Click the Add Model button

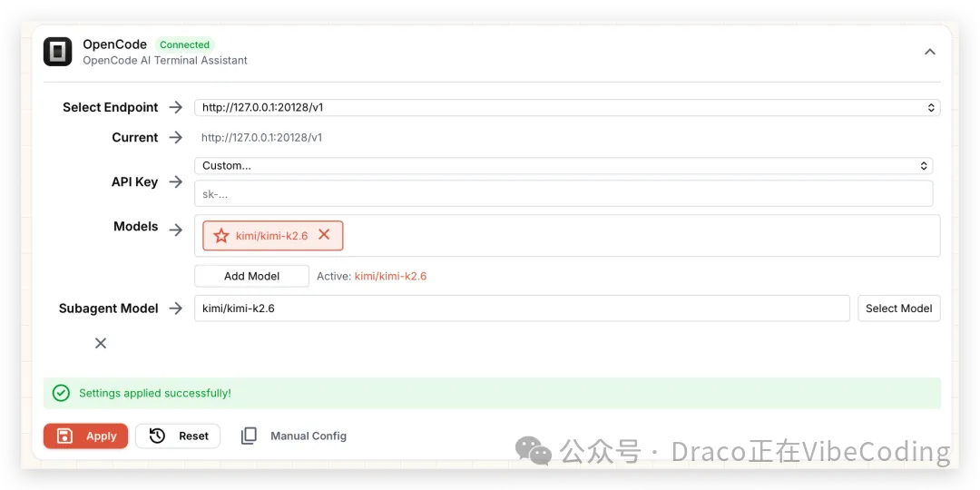coord(251,276)
